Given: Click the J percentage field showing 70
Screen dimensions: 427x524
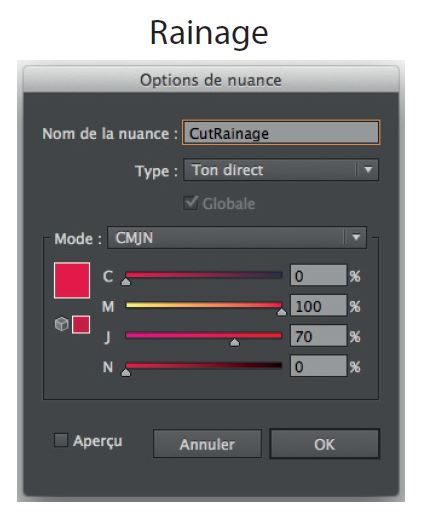Looking at the screenshot, I should pyautogui.click(x=318, y=336).
